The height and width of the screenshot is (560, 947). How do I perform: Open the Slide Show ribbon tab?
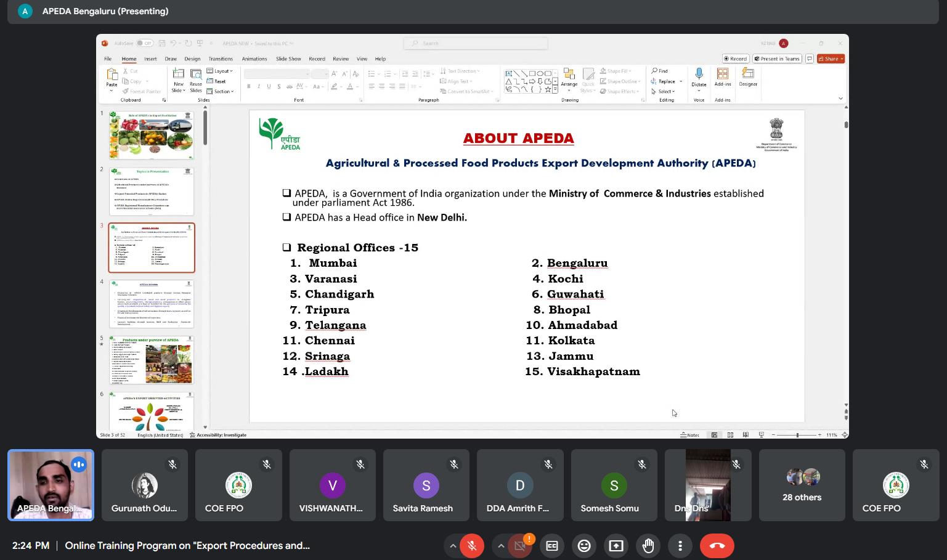288,59
